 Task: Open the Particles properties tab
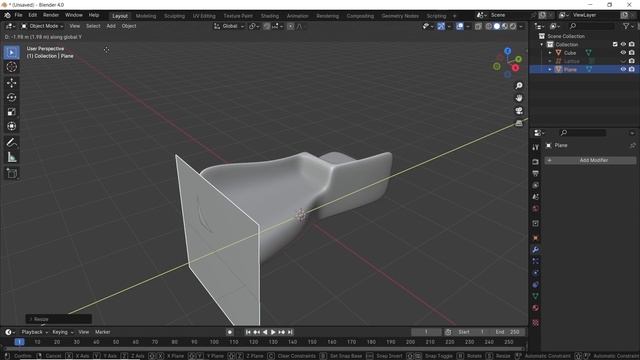click(536, 261)
